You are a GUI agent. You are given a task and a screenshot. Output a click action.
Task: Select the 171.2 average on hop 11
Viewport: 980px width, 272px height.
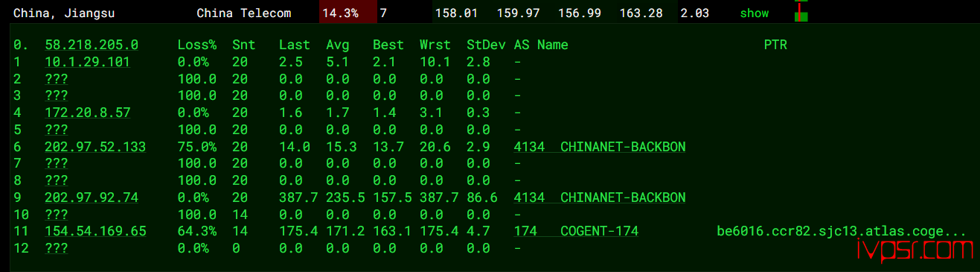(x=345, y=231)
